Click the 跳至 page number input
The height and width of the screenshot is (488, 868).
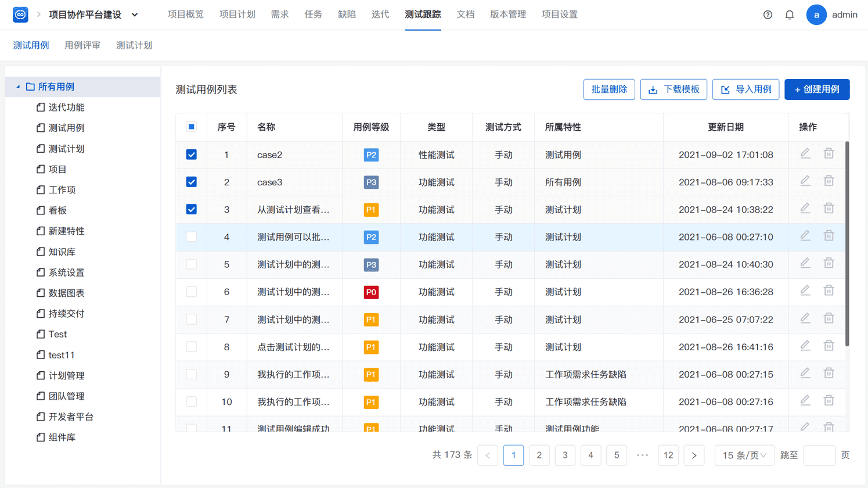[x=819, y=455]
